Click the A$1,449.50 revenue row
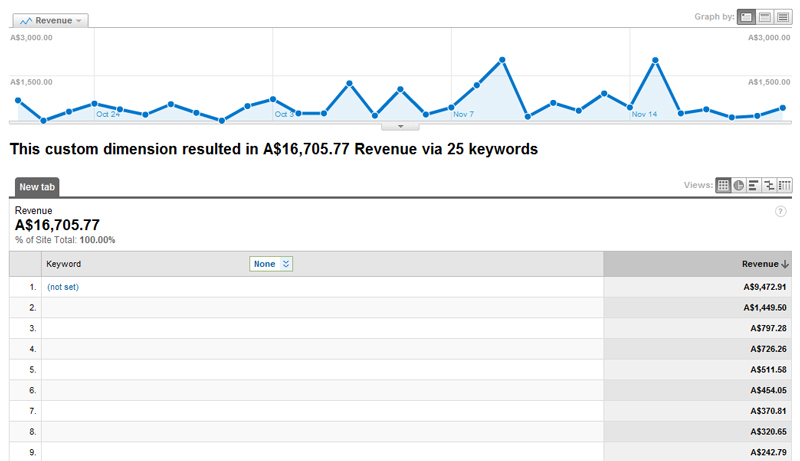 [x=400, y=308]
